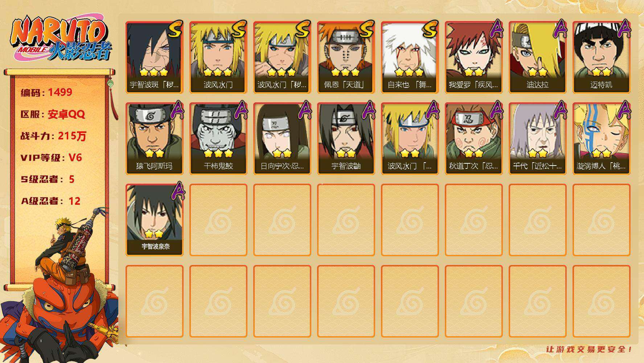
Task: Select the 千代 gray-haired ninja card
Action: click(x=537, y=138)
